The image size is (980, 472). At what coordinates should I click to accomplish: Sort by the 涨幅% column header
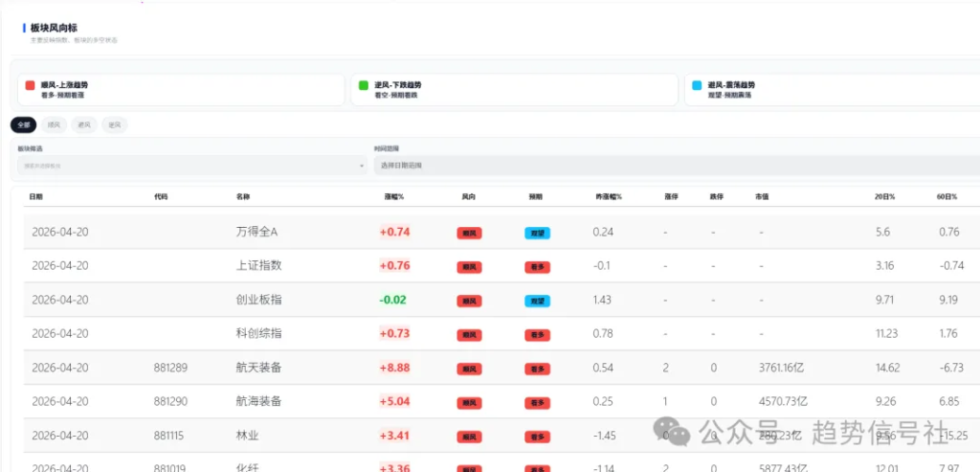(393, 197)
